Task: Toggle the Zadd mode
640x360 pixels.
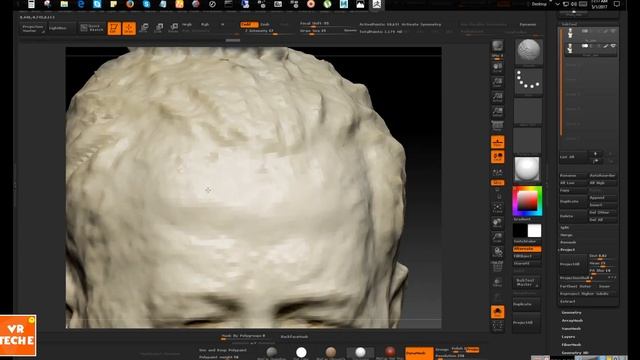Action: click(x=249, y=24)
